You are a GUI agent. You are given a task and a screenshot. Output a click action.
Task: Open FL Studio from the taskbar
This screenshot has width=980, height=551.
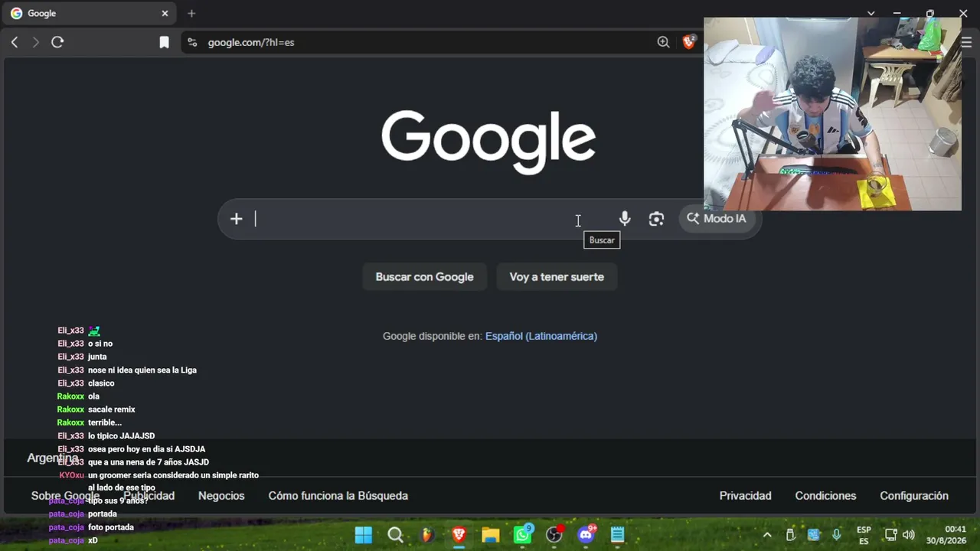tap(427, 535)
